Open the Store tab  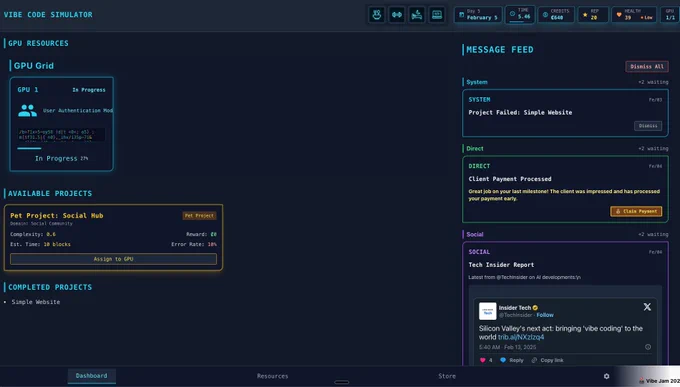click(447, 376)
